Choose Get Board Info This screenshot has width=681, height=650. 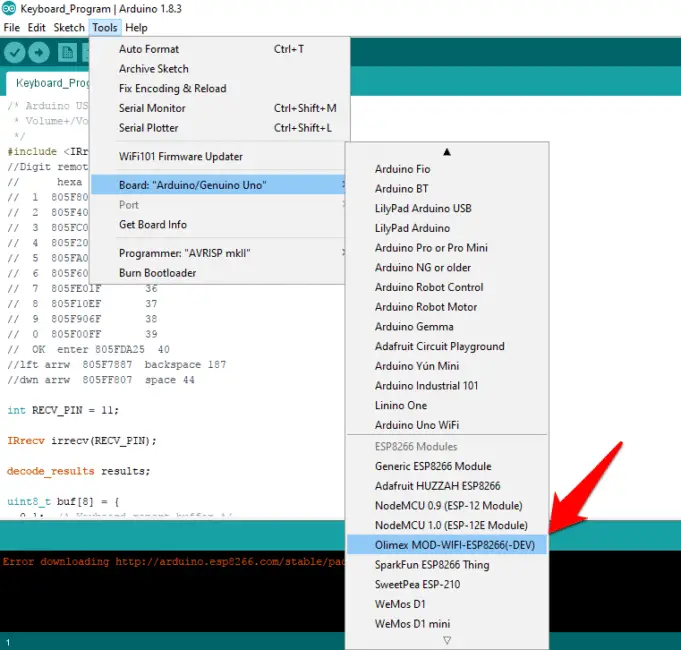point(153,225)
